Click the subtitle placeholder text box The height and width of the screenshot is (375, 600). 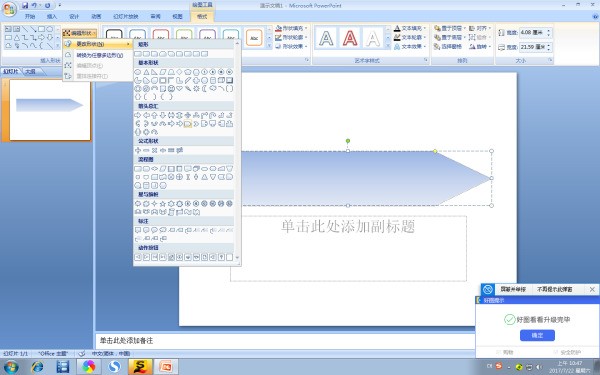[x=348, y=249]
